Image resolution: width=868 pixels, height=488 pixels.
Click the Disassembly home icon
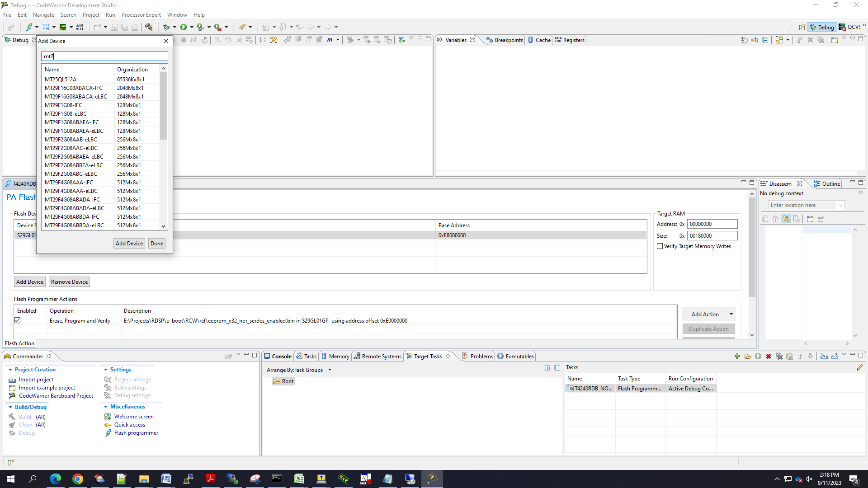pyautogui.click(x=775, y=219)
